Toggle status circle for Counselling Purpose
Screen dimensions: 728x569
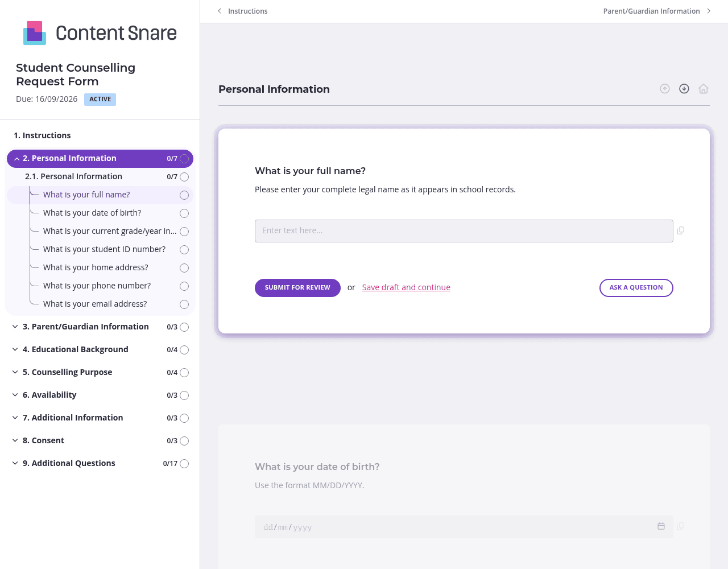(x=184, y=373)
